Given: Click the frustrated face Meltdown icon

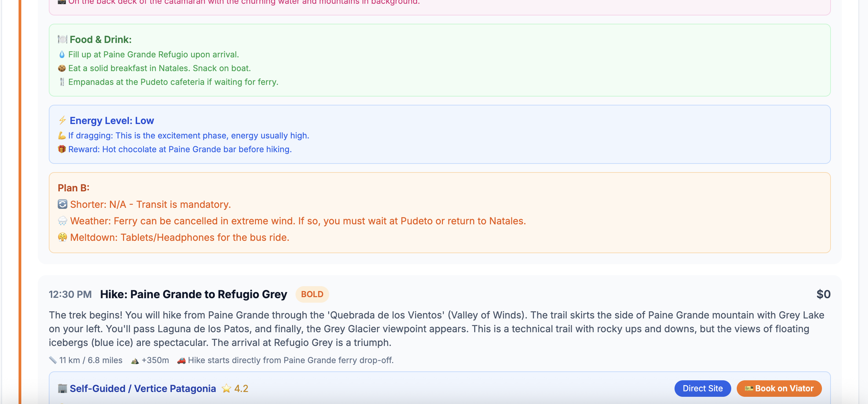Looking at the screenshot, I should (63, 237).
